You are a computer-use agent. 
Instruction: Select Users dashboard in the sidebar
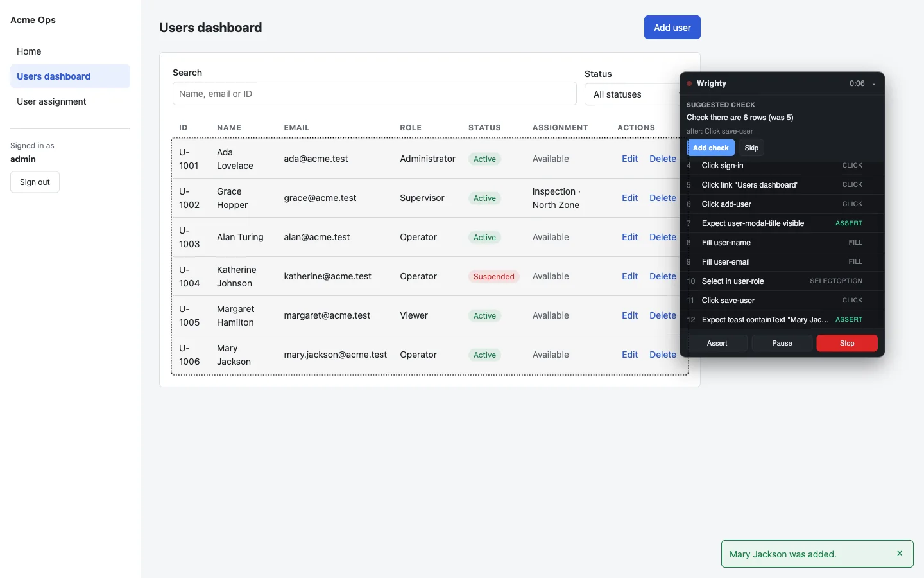click(x=70, y=76)
